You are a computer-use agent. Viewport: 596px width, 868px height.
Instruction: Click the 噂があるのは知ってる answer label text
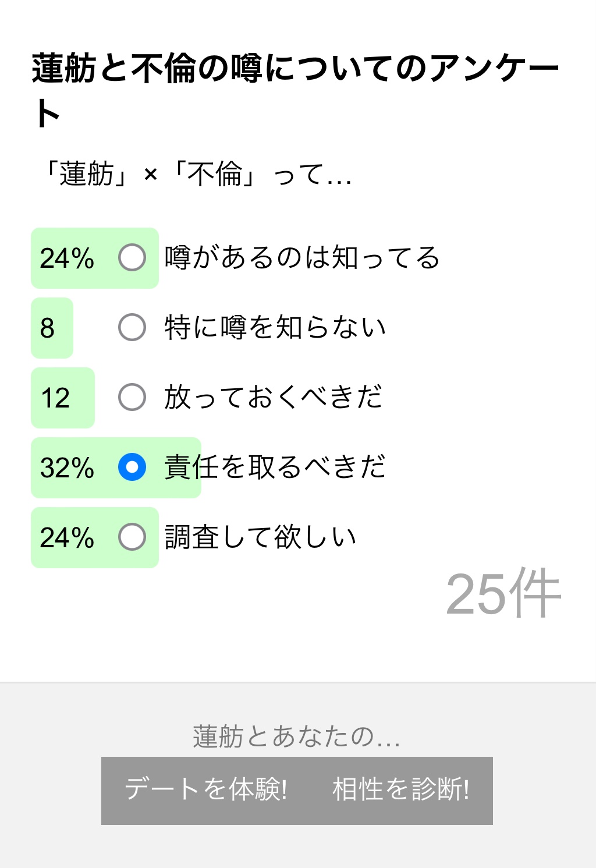301,258
